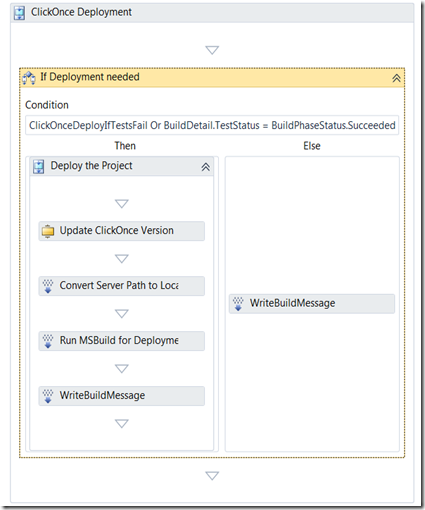Viewport: 425px width, 510px height.
Task: Click the Else branch label
Action: (x=312, y=146)
